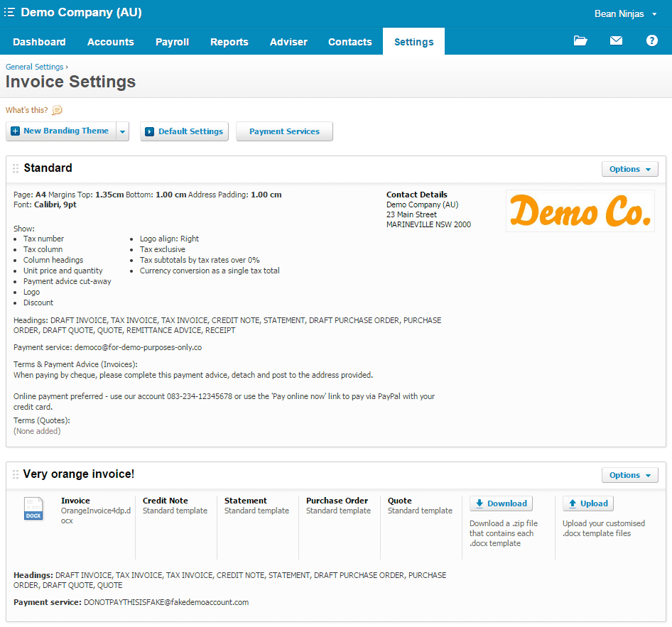Click the What's this? link
This screenshot has width=672, height=627.
click(x=26, y=110)
